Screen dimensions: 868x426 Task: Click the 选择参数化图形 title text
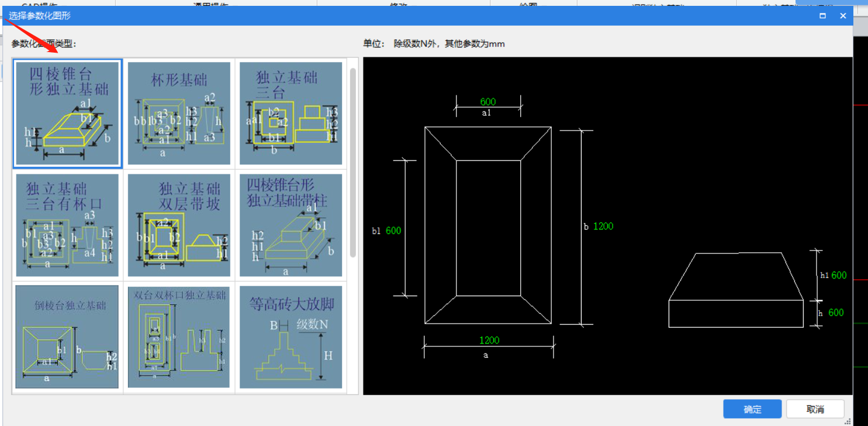pyautogui.click(x=40, y=16)
